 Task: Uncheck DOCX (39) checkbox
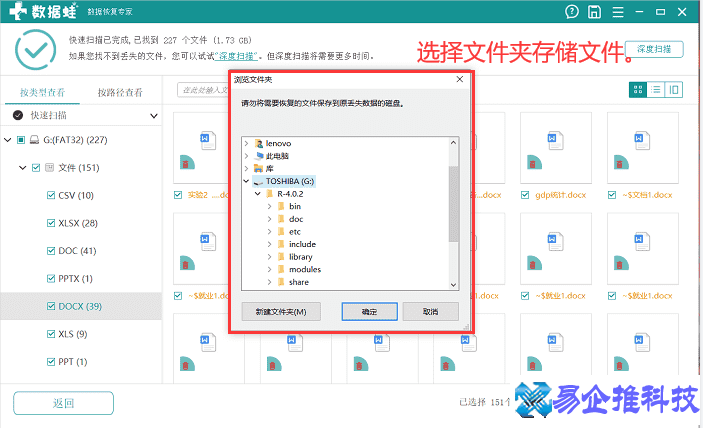tap(51, 307)
